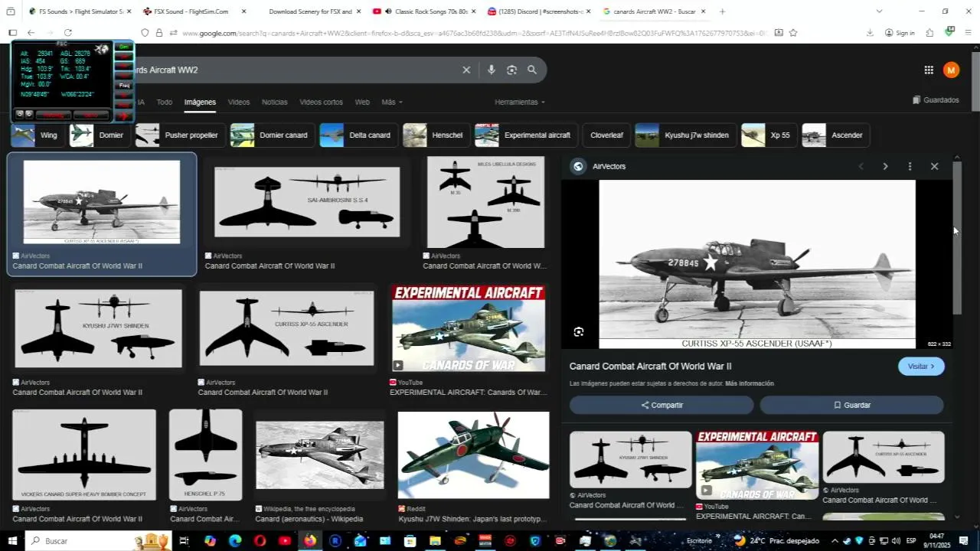Switch to Classic Rock Songs tab
Image resolution: width=980 pixels, height=551 pixels.
click(x=424, y=11)
